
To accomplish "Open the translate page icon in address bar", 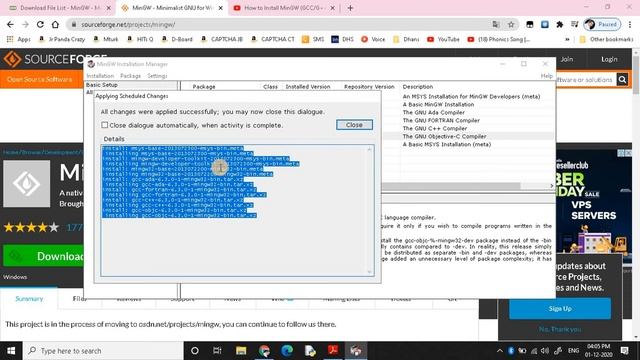I will point(496,24).
